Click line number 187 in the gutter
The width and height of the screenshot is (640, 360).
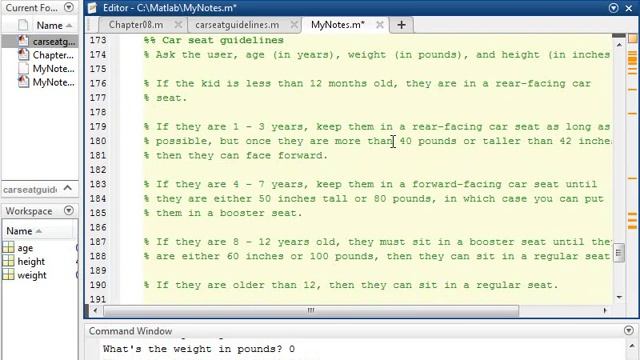[98, 242]
